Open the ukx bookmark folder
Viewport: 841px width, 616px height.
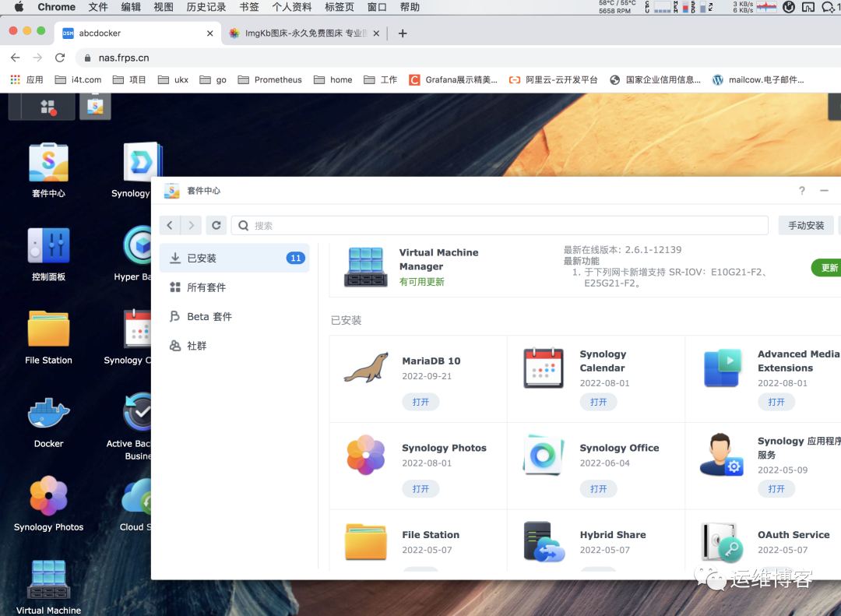click(x=173, y=79)
